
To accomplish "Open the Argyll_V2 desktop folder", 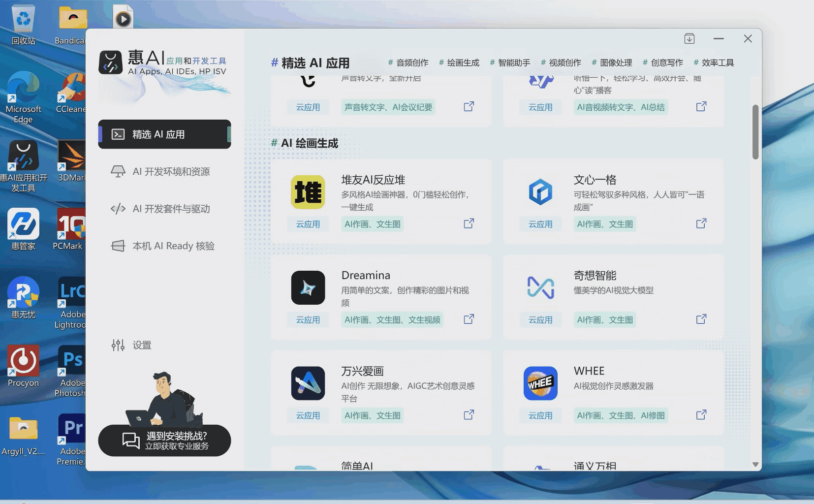I will (23, 435).
